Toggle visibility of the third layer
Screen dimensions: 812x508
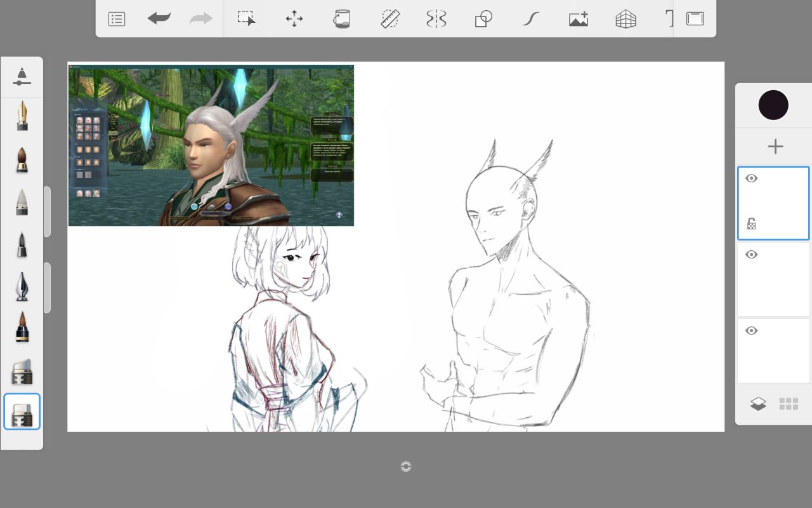click(752, 331)
